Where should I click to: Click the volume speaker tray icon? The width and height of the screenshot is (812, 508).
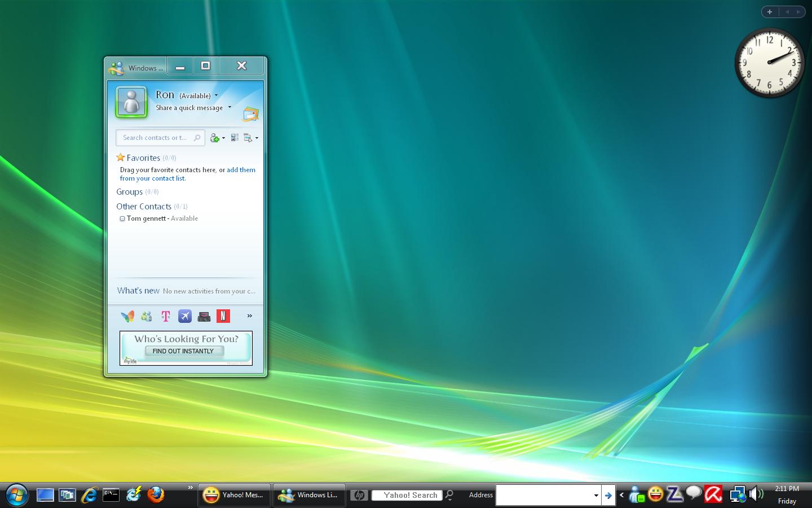point(756,495)
